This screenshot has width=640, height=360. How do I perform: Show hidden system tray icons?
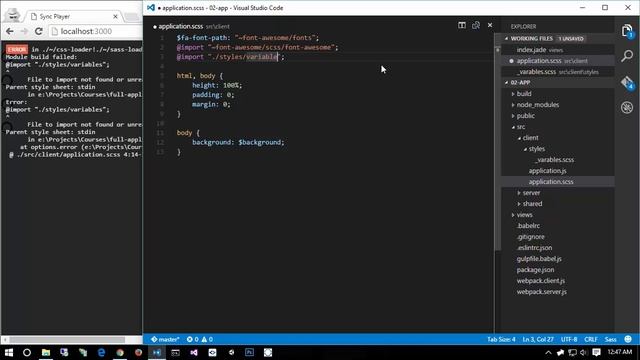(x=548, y=352)
